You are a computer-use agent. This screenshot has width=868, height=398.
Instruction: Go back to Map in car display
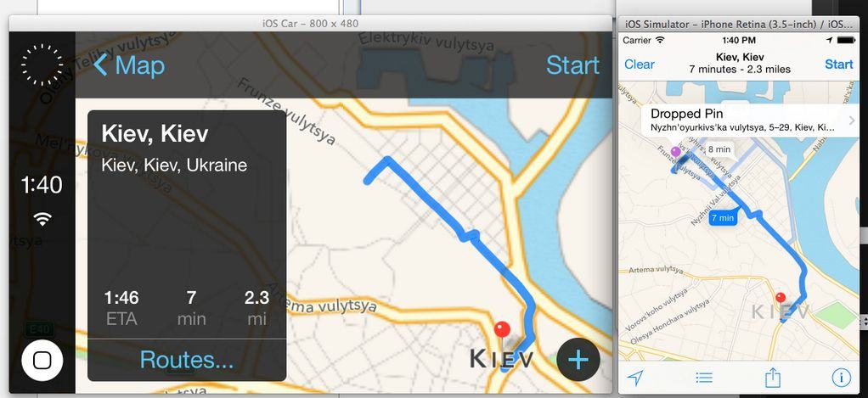pyautogui.click(x=130, y=65)
